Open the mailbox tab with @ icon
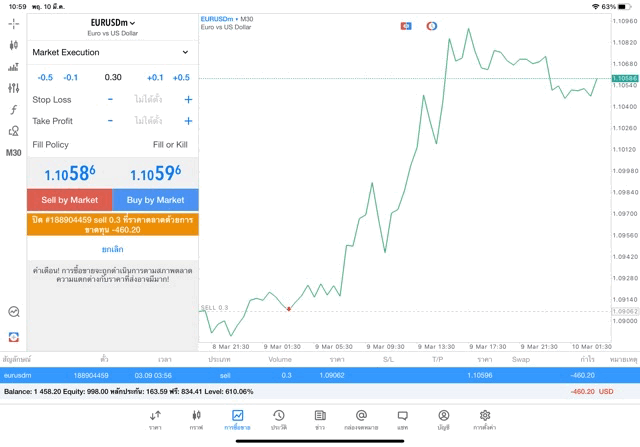 (361, 420)
